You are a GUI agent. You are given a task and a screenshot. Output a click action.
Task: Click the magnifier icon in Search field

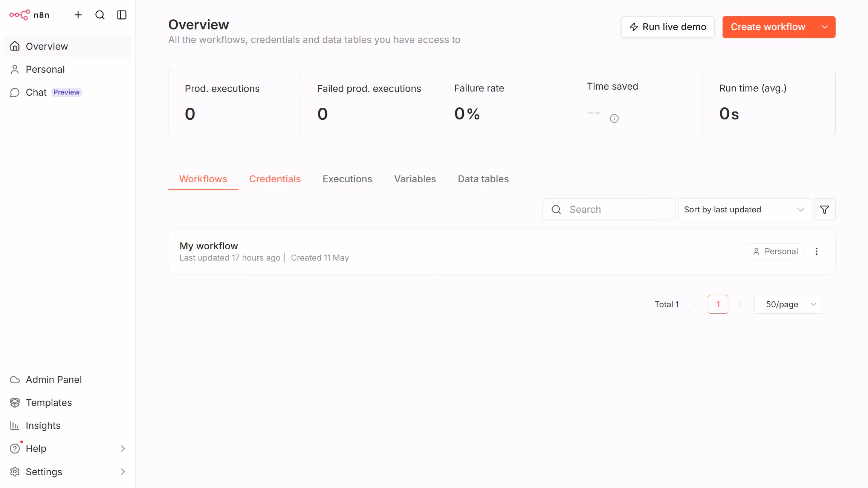(x=556, y=209)
